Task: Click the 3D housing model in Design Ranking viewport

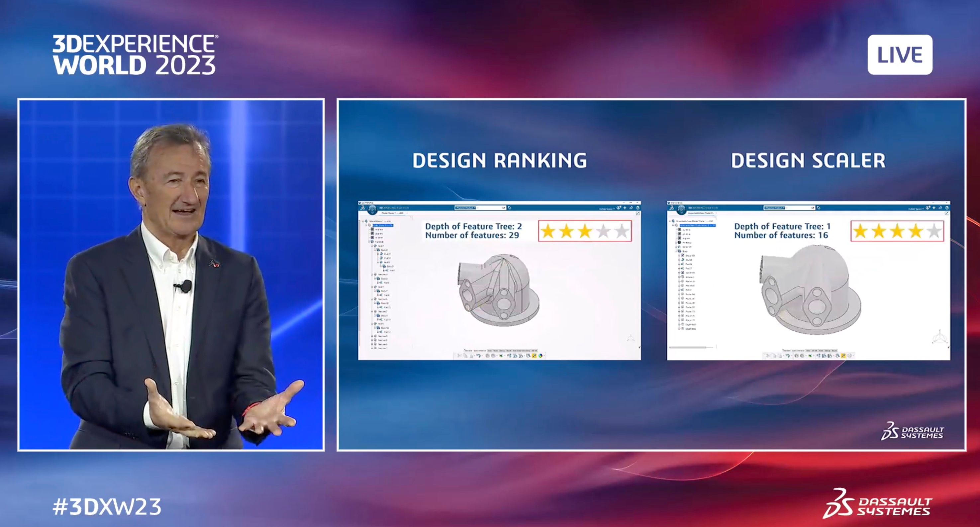Action: [498, 290]
